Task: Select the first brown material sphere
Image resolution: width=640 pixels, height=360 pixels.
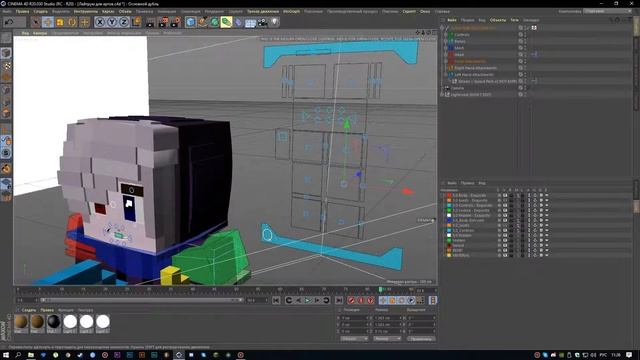Action: click(x=21, y=322)
